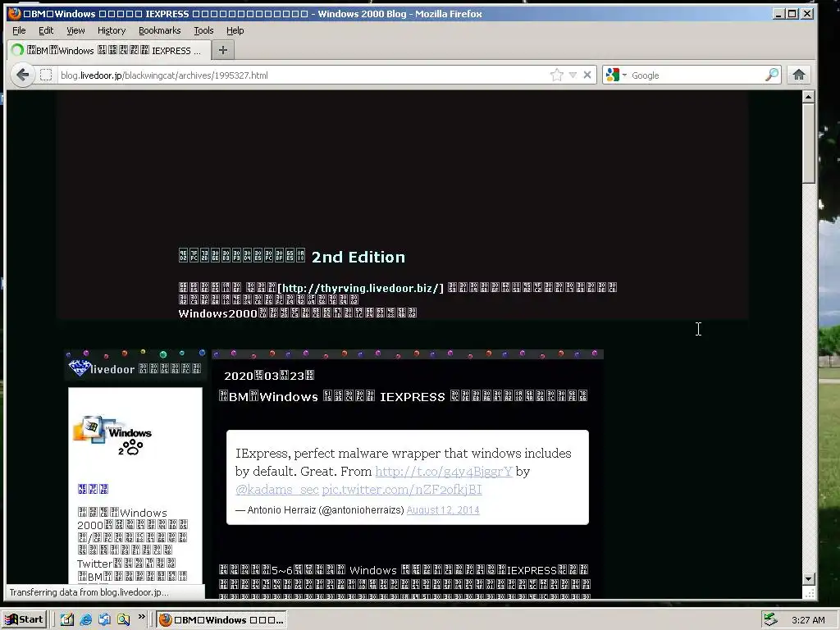The height and width of the screenshot is (630, 840).
Task: Click the search magnifier icon
Action: point(771,75)
